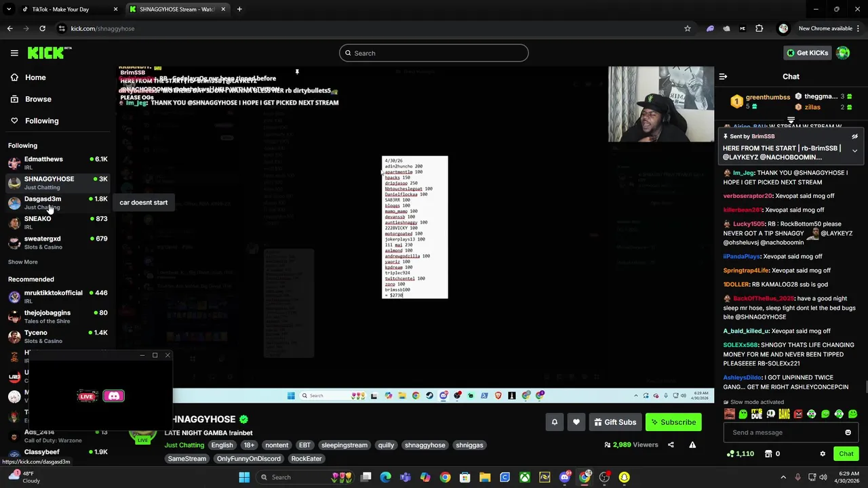Click the Kick search field
868x488 pixels.
point(434,53)
